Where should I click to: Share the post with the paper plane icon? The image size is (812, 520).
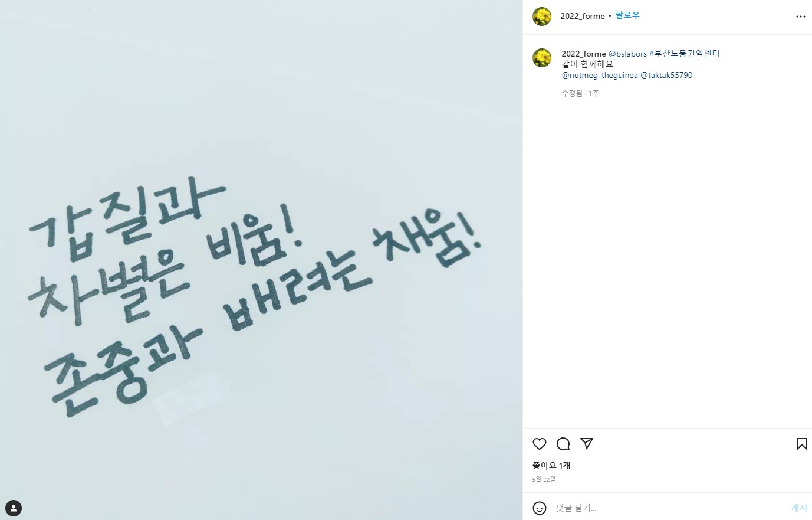point(587,443)
